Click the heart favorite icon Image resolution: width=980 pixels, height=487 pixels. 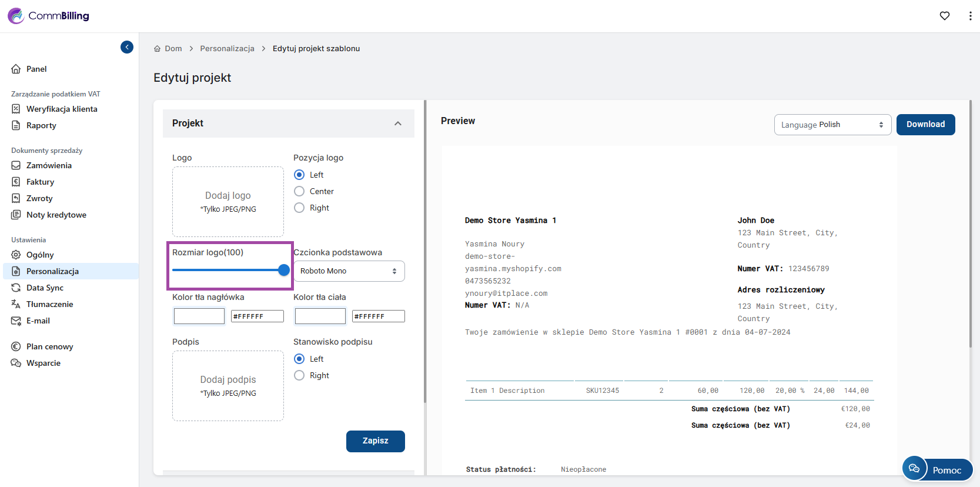(945, 16)
